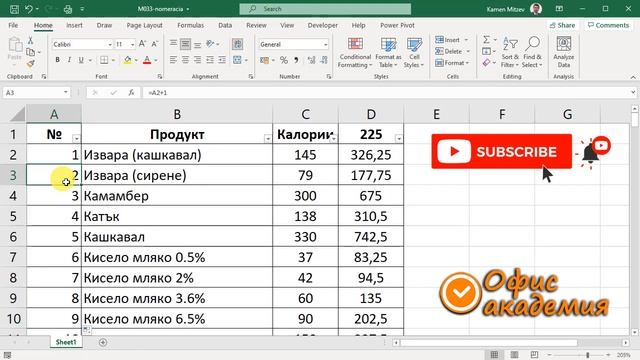640x360 pixels.
Task: Switch to the Insert tab
Action: tap(74, 25)
